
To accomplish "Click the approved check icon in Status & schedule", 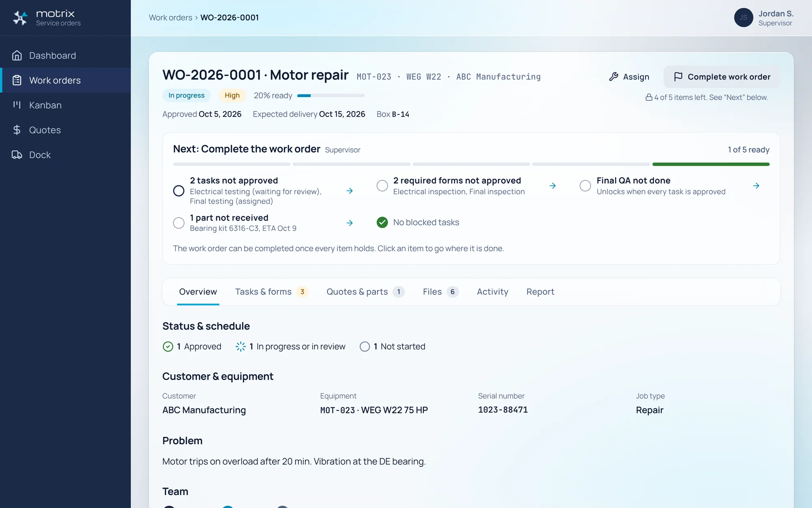I will pos(168,346).
